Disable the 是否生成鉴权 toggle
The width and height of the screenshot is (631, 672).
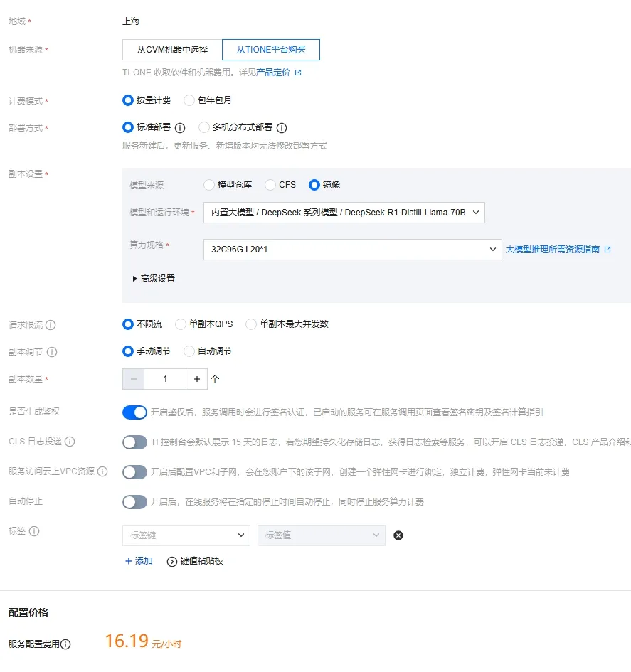coord(134,412)
